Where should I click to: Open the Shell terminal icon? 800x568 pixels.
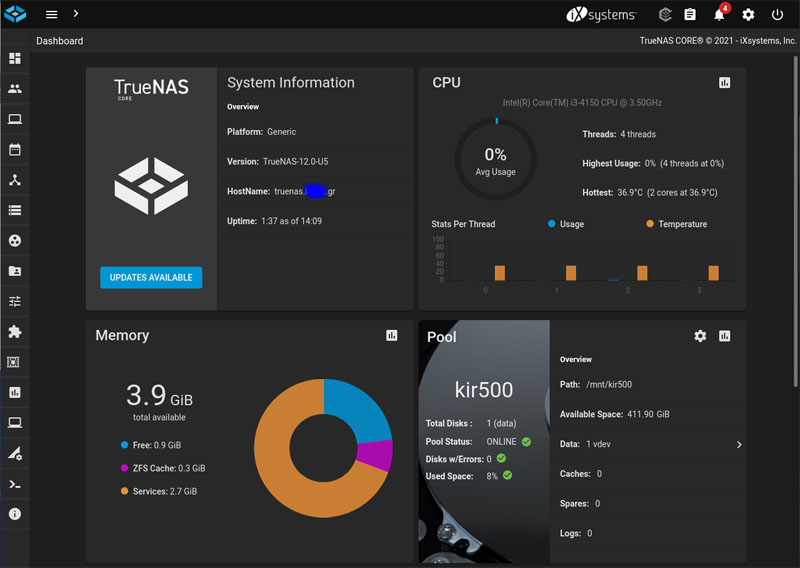coord(15,484)
